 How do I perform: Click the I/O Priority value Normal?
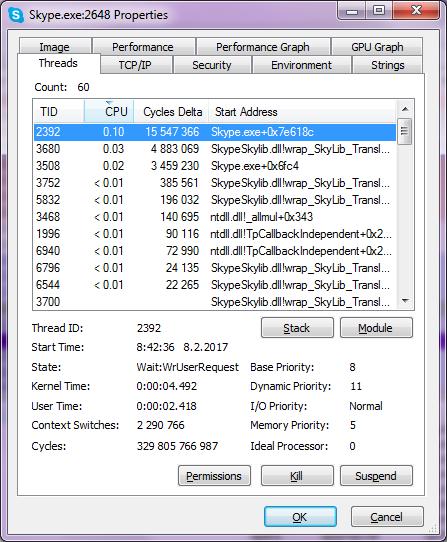tap(366, 406)
